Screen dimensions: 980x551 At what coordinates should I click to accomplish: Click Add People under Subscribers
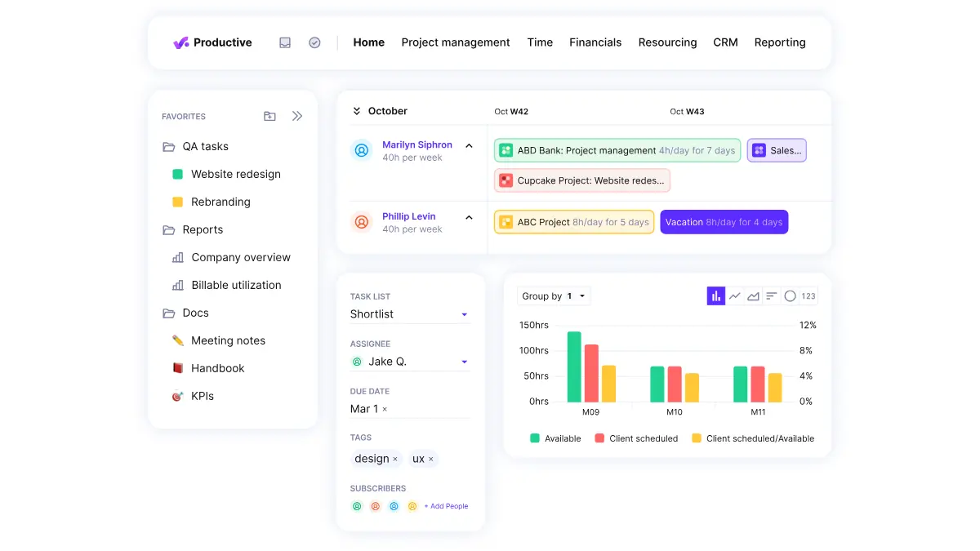coord(446,506)
